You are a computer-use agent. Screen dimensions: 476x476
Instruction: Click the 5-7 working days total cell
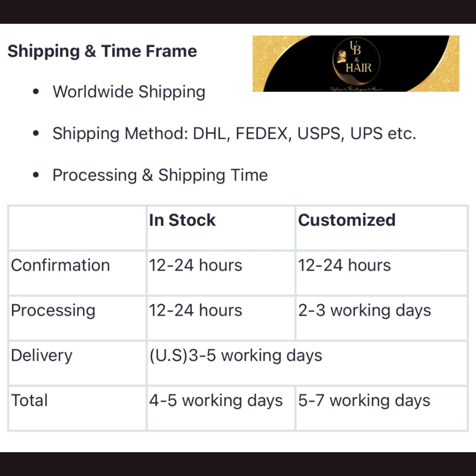364,401
